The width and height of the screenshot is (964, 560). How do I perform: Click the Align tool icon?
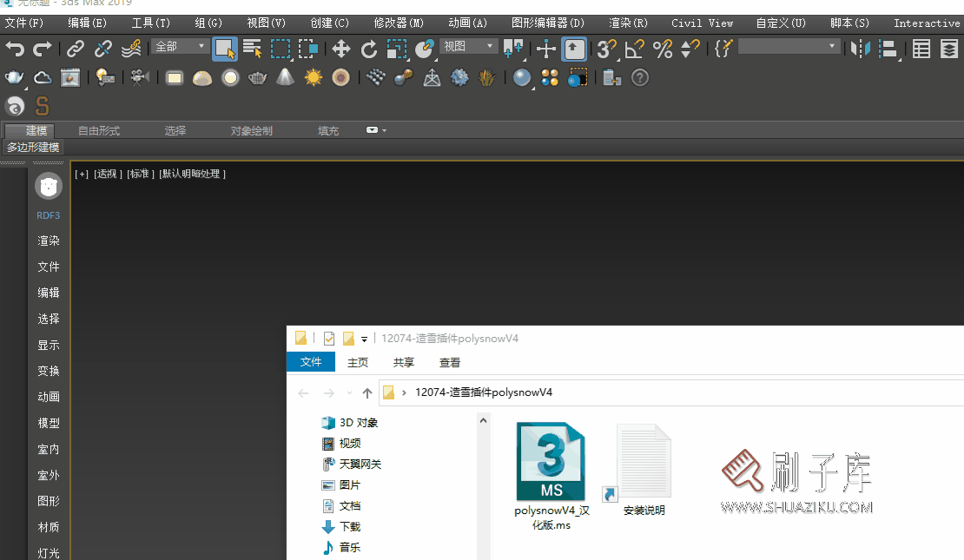pyautogui.click(x=888, y=49)
